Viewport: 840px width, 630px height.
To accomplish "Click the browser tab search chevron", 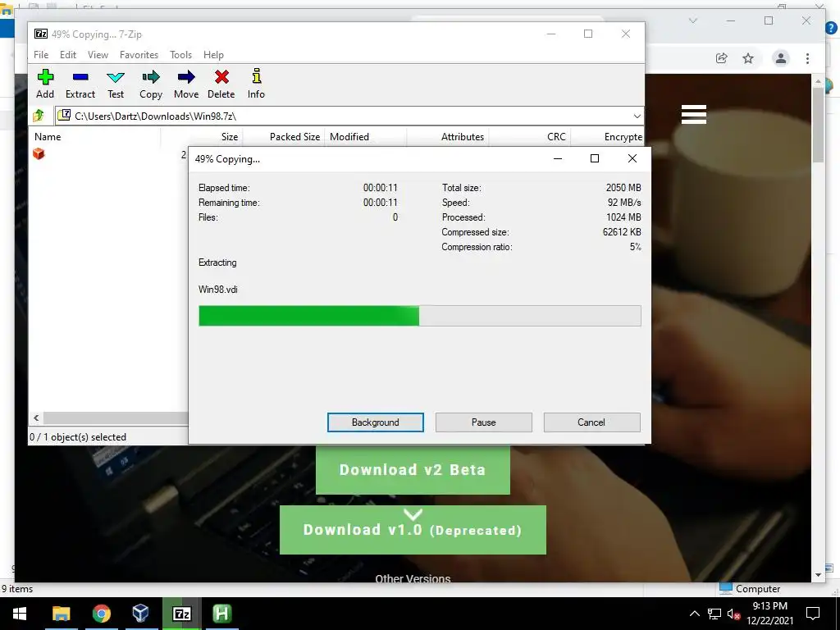I will (x=692, y=21).
